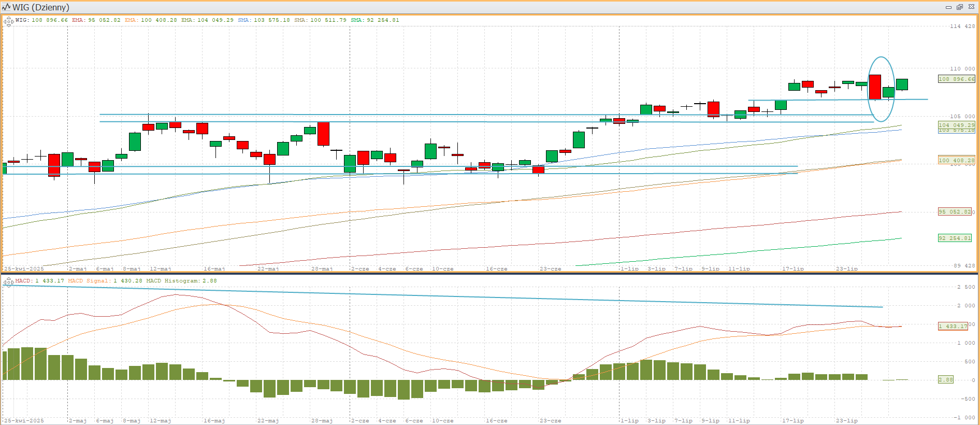
Task: Minimize the WIG chart window
Action: tap(948, 7)
